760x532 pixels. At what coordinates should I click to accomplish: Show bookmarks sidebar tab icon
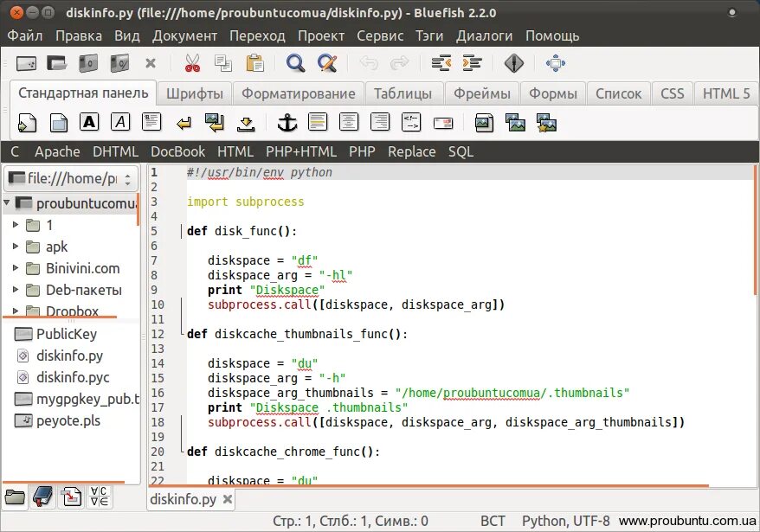point(42,497)
